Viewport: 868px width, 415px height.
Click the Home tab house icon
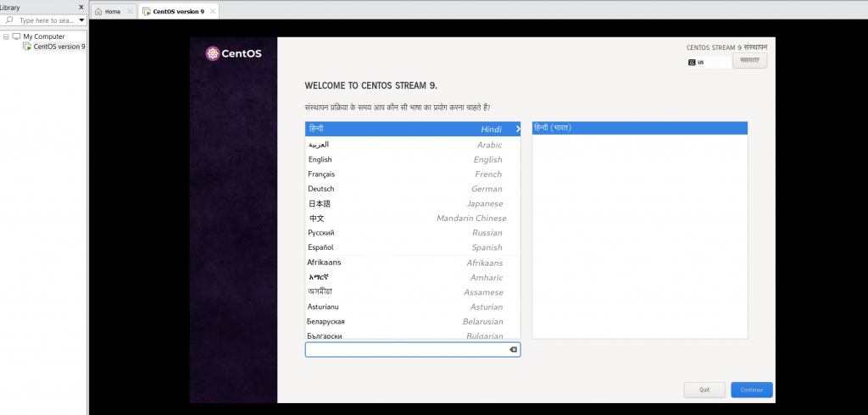98,12
